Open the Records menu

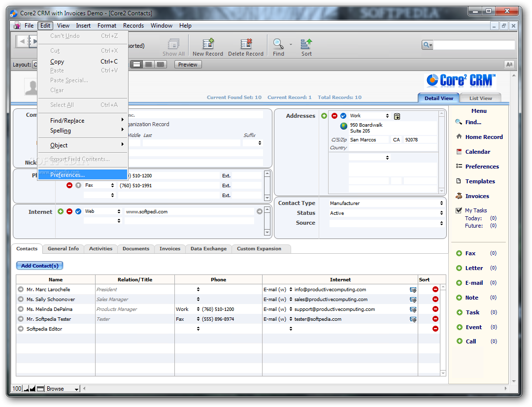133,26
